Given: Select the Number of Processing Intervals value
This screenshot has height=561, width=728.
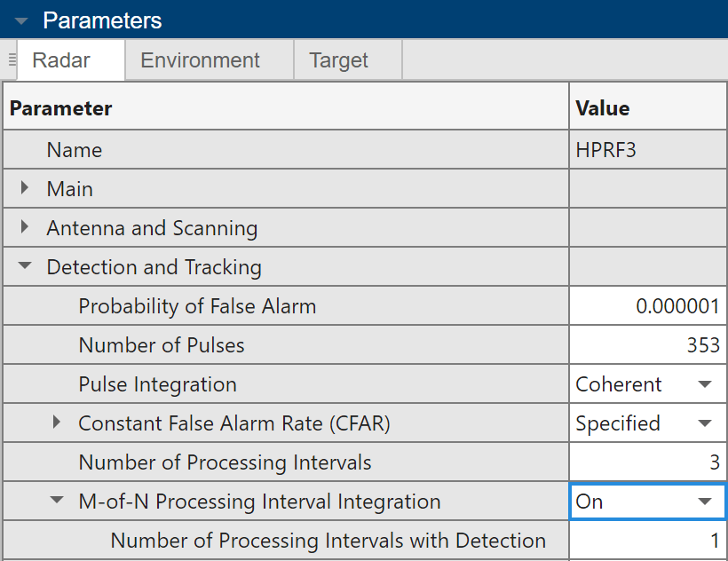Looking at the screenshot, I should [x=646, y=462].
